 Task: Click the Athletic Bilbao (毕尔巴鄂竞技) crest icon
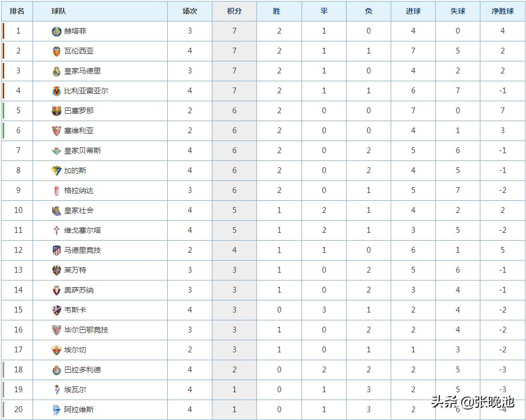click(57, 330)
